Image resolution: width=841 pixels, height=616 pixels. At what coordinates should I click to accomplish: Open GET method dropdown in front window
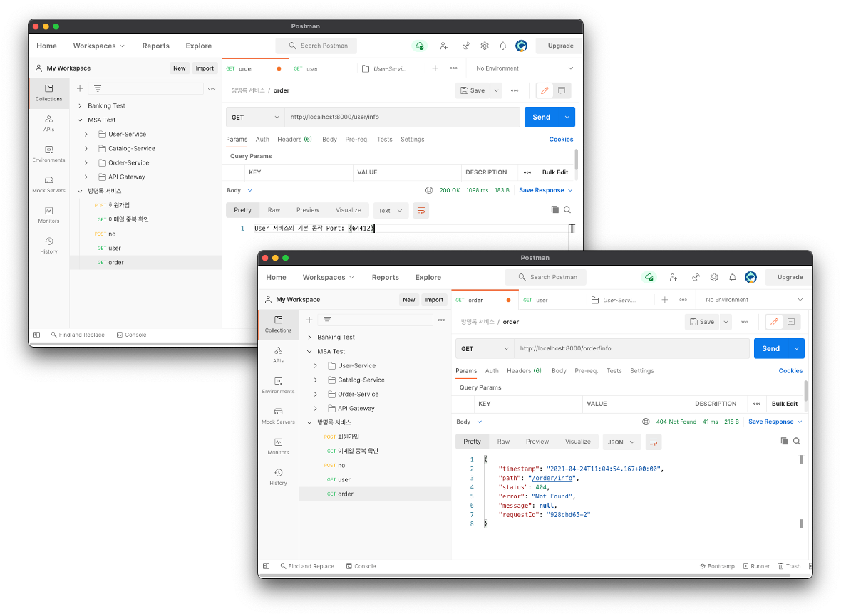485,348
